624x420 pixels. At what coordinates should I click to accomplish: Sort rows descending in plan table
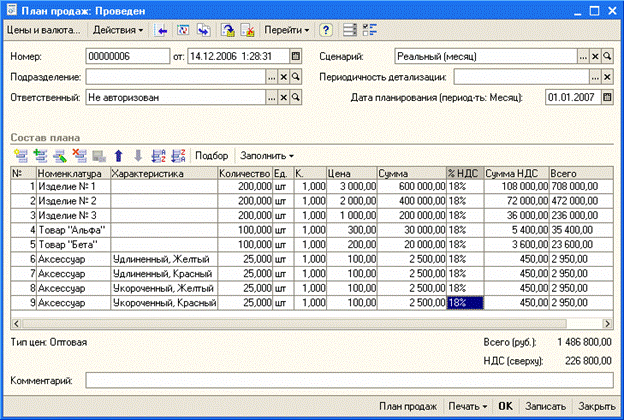[x=177, y=156]
